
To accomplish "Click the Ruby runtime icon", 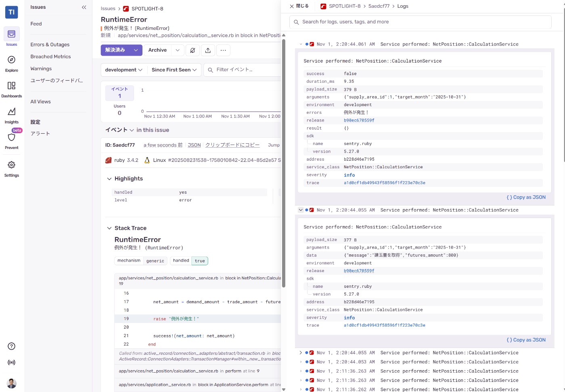I will [x=108, y=160].
